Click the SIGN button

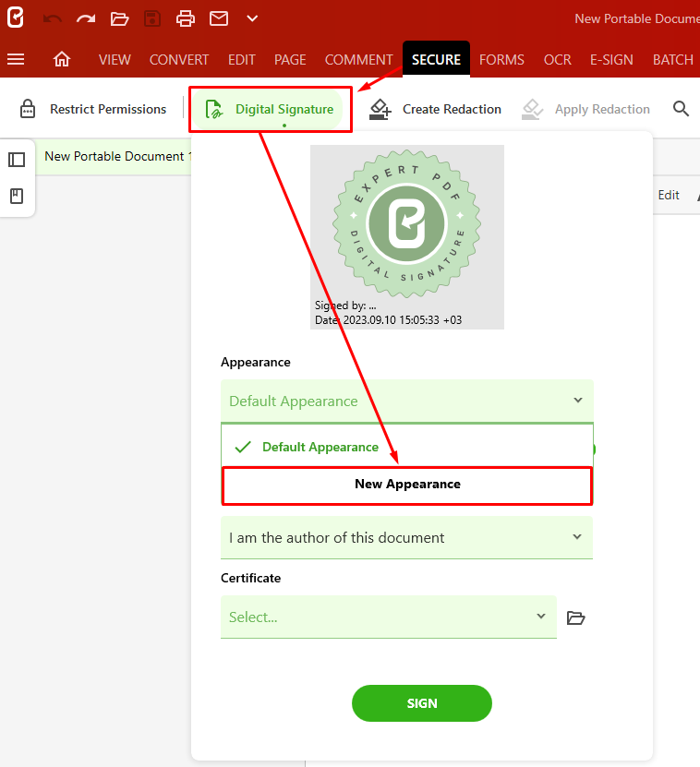point(421,703)
